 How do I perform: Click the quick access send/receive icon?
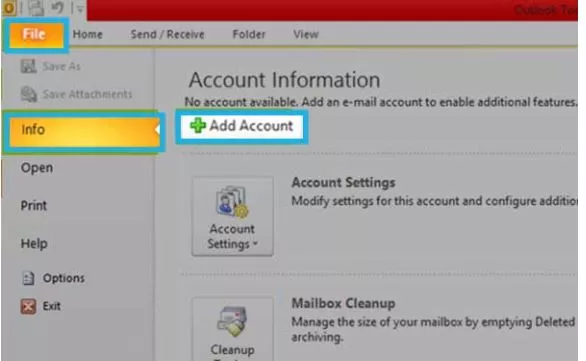[x=36, y=8]
